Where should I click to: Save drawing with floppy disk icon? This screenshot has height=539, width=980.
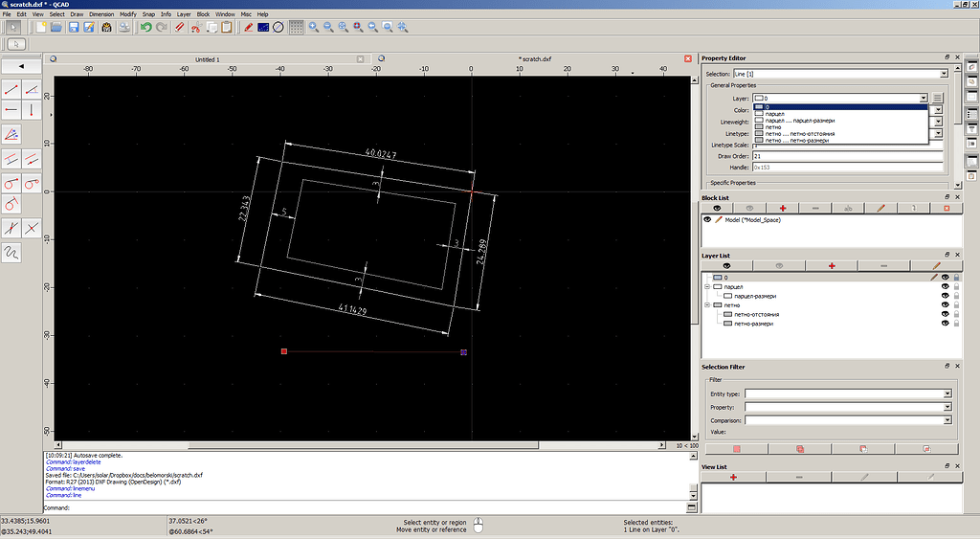74,27
